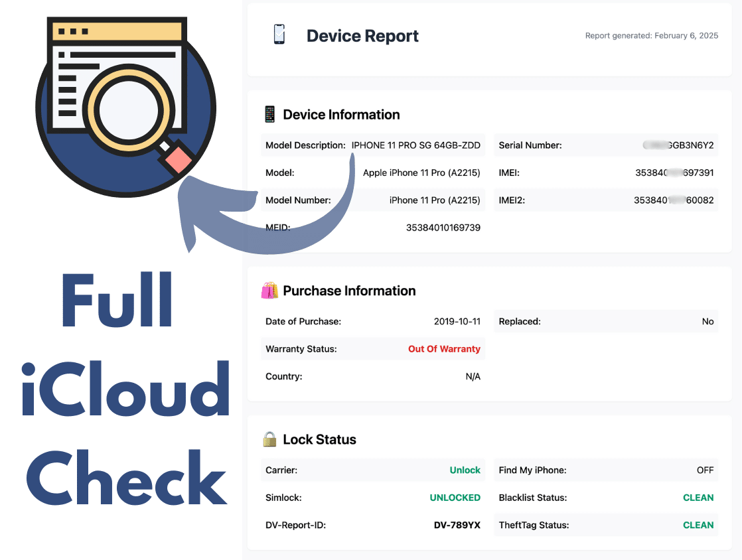Select the report ID DV-789YX

click(457, 525)
